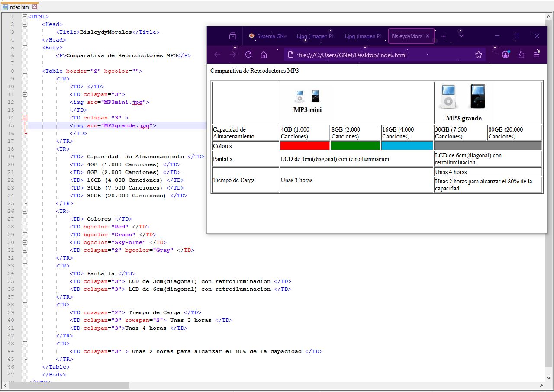554x392 pixels.
Task: Reload the page in Firefox
Action: (x=248, y=55)
